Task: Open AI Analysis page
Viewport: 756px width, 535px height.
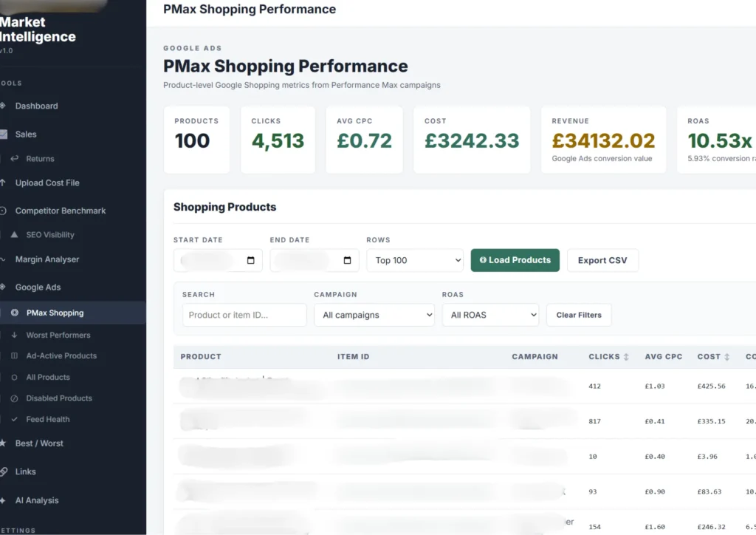Action: pyautogui.click(x=37, y=501)
